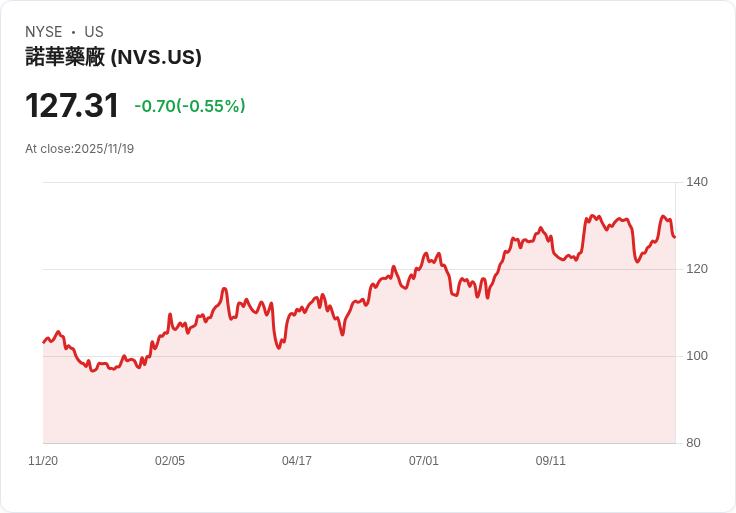
Task: Select the 07/01 x-axis date label
Action: tap(423, 461)
